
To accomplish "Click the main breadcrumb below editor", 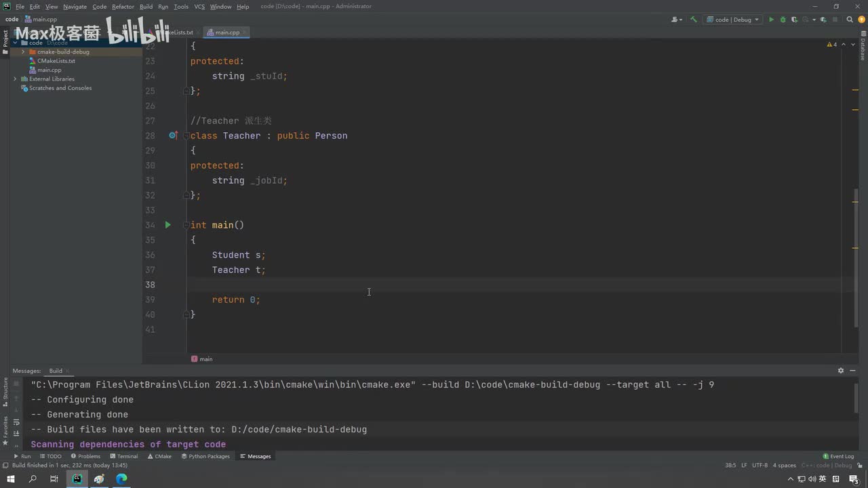I will click(202, 359).
